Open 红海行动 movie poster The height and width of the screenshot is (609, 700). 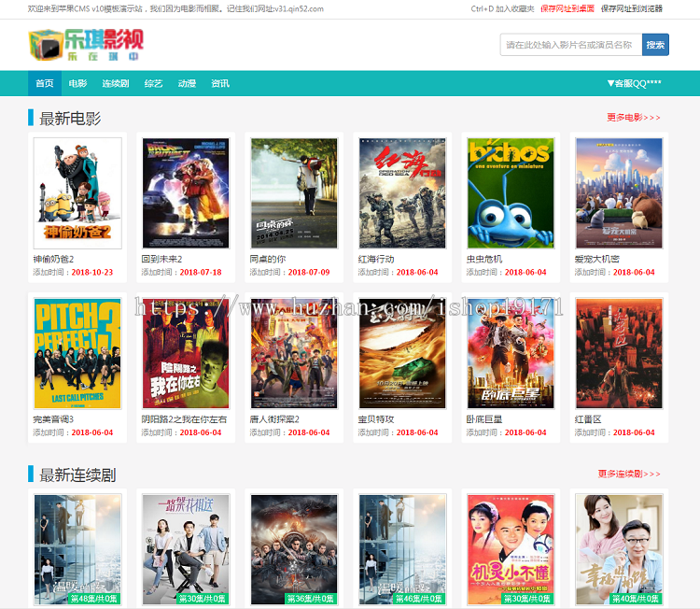point(402,193)
